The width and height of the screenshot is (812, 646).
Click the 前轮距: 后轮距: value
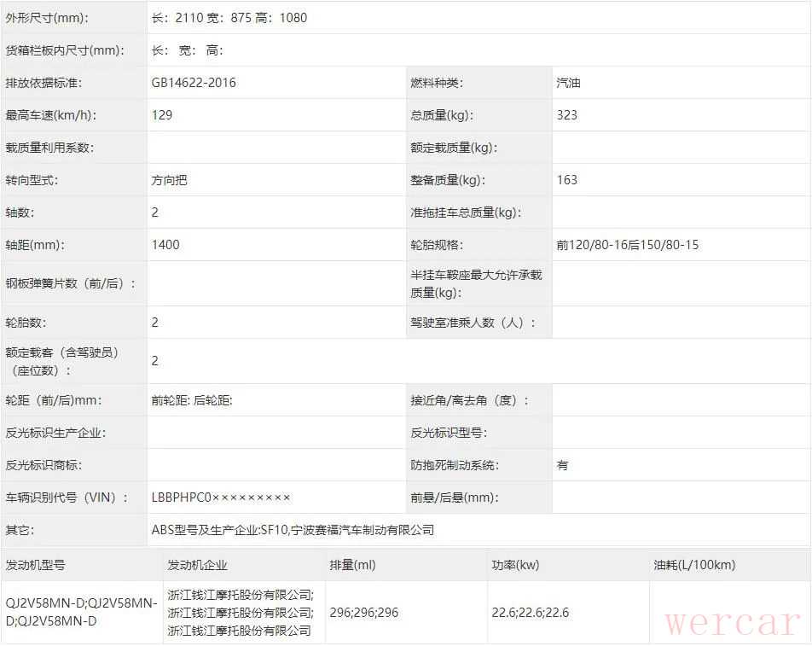(x=192, y=400)
